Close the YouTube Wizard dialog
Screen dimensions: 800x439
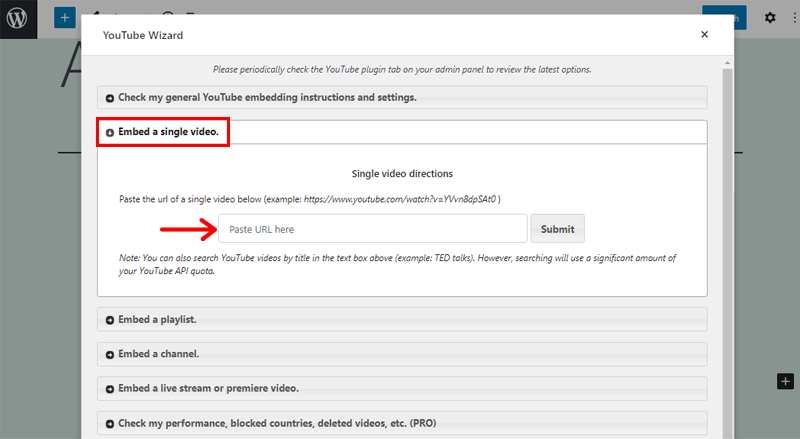(x=704, y=34)
